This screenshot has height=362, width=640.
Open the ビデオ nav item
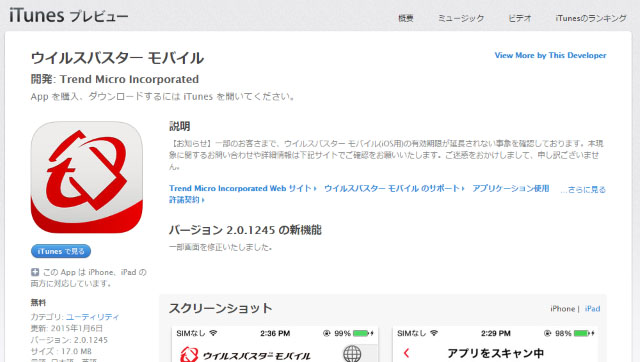tap(520, 18)
